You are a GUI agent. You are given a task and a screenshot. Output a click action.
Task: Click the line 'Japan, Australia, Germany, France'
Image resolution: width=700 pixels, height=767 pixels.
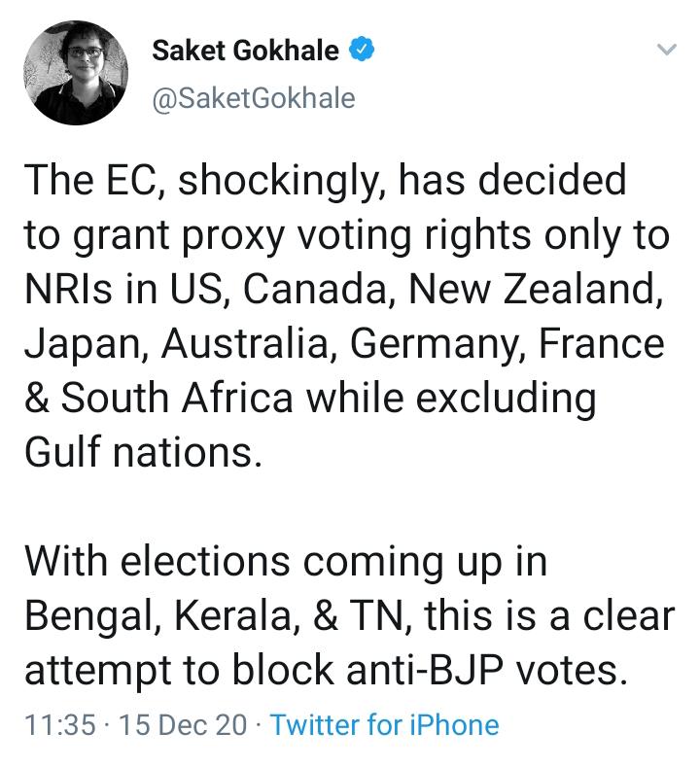[344, 345]
